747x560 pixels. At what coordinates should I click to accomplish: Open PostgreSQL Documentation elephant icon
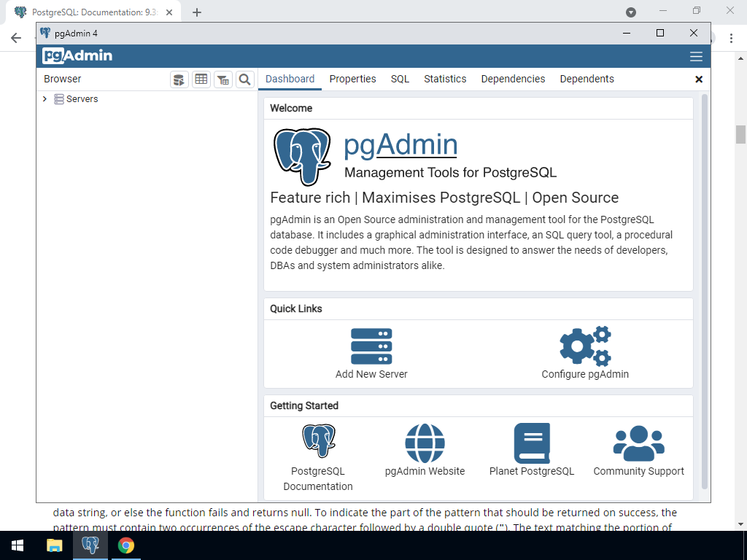[x=319, y=441]
